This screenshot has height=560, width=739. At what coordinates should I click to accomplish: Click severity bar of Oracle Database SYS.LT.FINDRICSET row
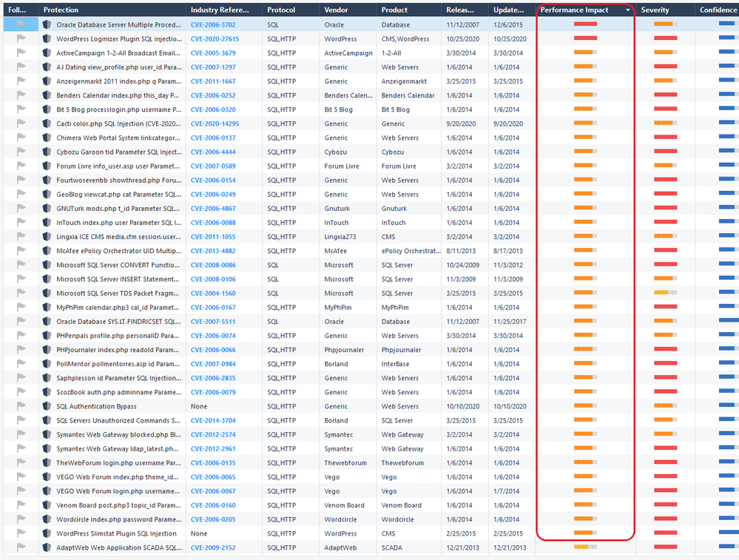pos(666,321)
